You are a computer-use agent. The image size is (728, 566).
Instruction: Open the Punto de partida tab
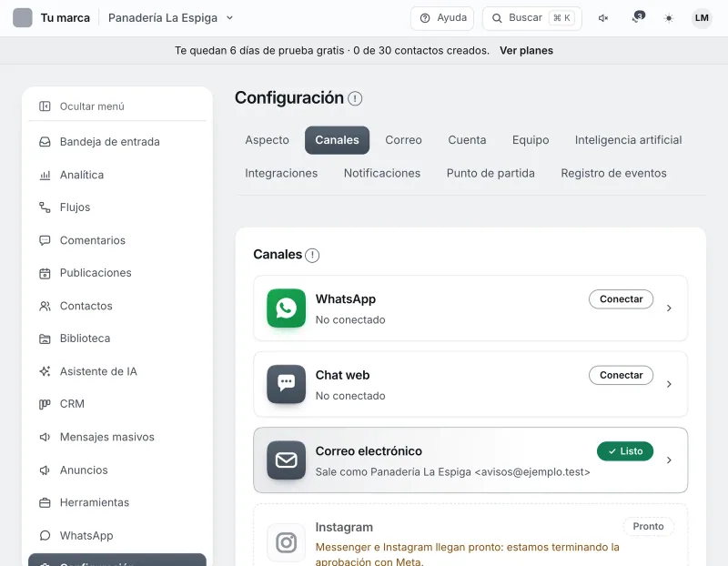pyautogui.click(x=490, y=173)
